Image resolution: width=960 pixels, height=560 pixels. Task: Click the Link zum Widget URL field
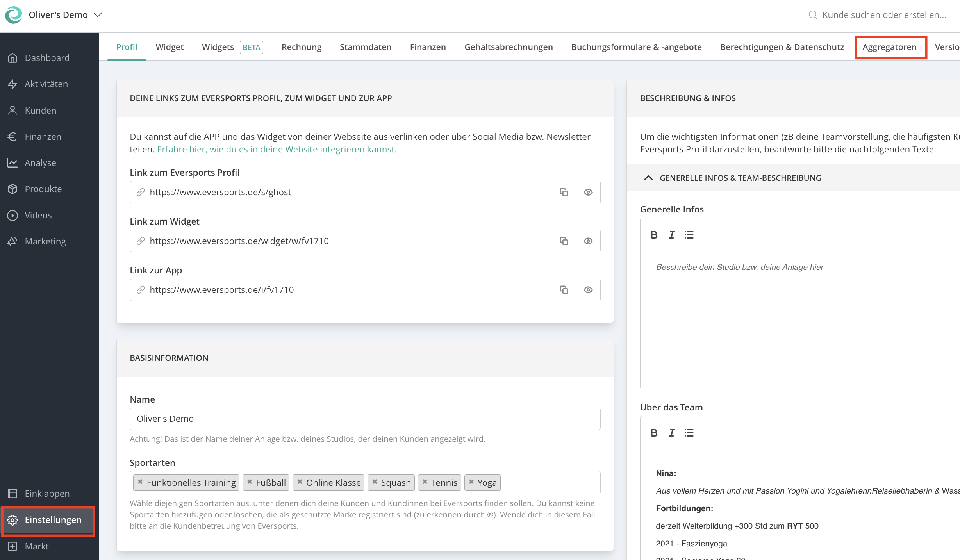coord(341,241)
